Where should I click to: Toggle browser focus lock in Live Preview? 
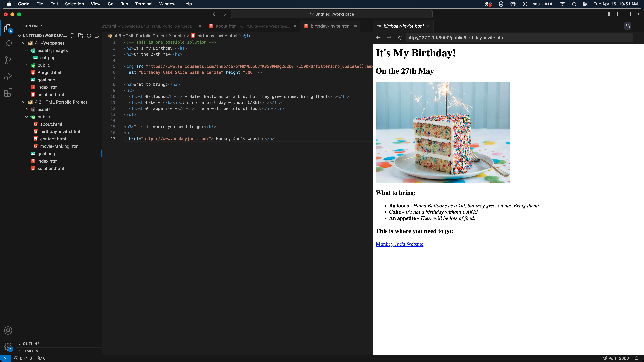[x=628, y=26]
